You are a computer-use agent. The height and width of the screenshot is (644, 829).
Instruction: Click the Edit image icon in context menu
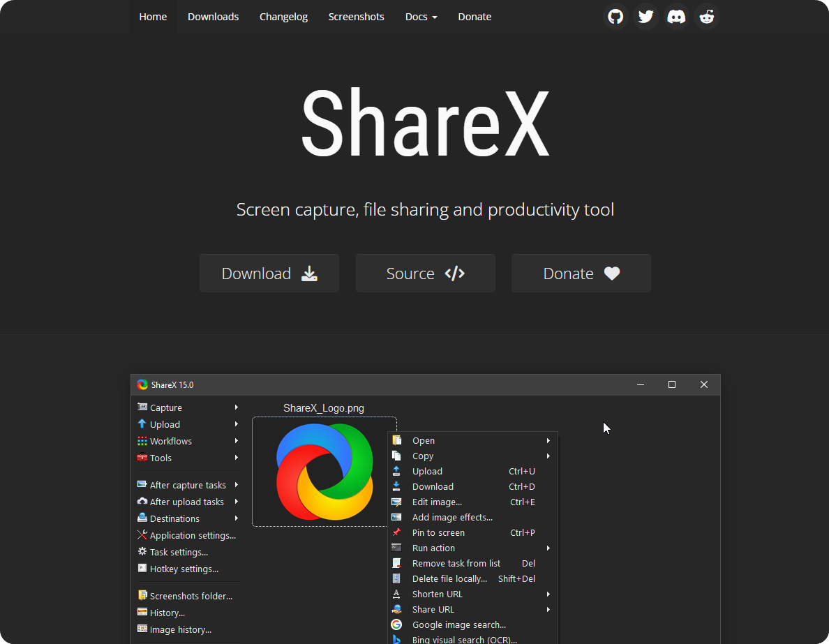click(396, 502)
